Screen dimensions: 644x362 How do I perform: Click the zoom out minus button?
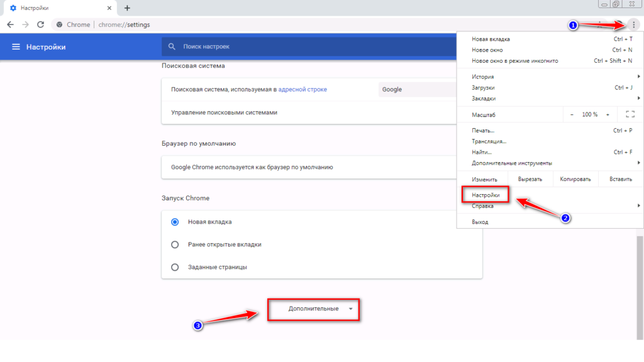click(572, 115)
